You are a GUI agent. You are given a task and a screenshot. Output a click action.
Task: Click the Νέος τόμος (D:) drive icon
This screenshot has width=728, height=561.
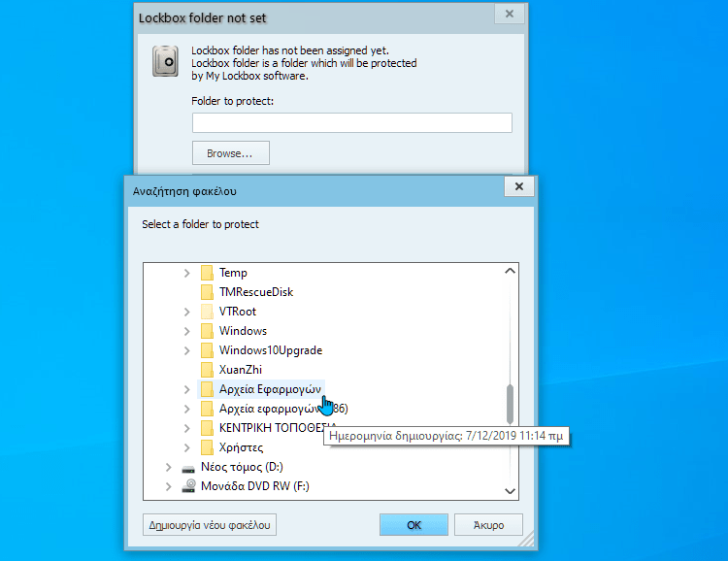coord(188,468)
